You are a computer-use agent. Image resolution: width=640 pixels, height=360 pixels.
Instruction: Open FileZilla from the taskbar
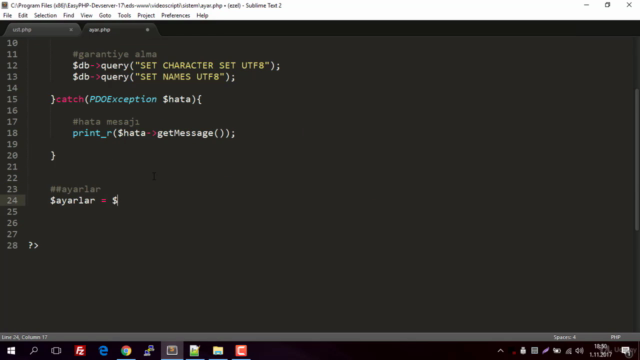click(x=80, y=351)
